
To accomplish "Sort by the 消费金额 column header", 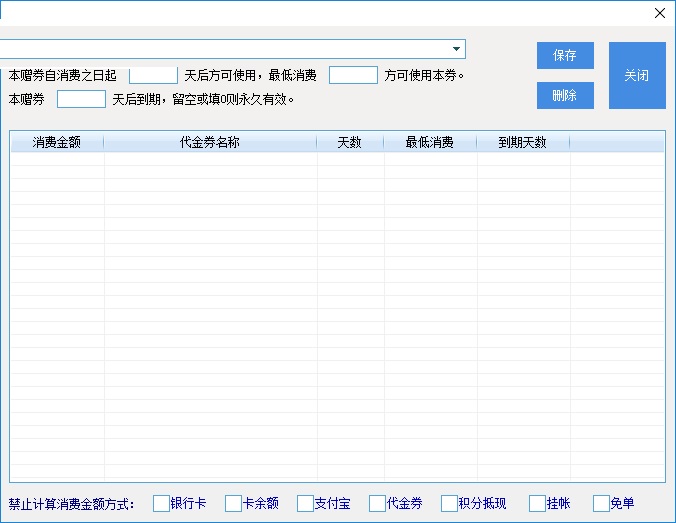I will tap(57, 142).
